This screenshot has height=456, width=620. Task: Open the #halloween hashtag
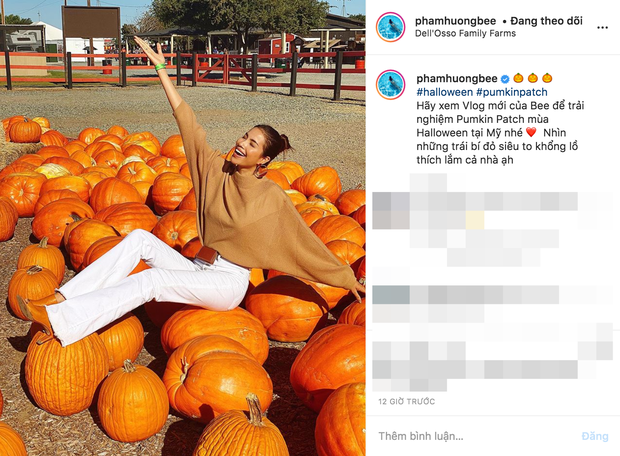pyautogui.click(x=444, y=92)
